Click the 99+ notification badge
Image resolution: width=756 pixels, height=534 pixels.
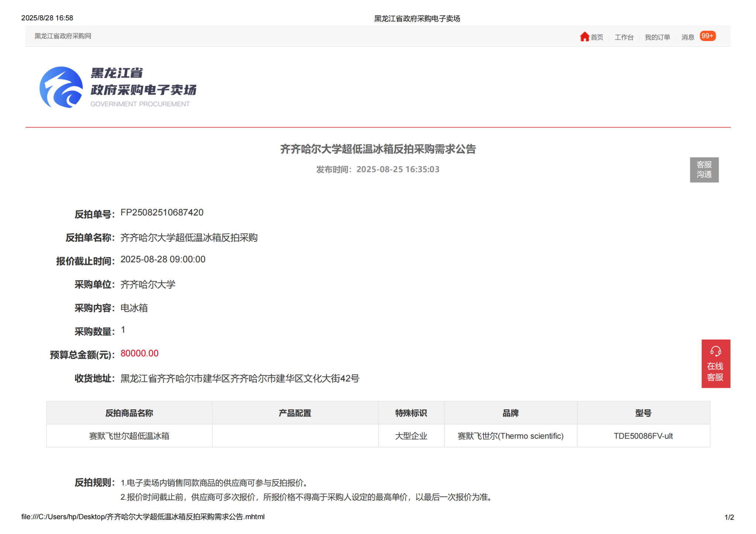(x=707, y=36)
